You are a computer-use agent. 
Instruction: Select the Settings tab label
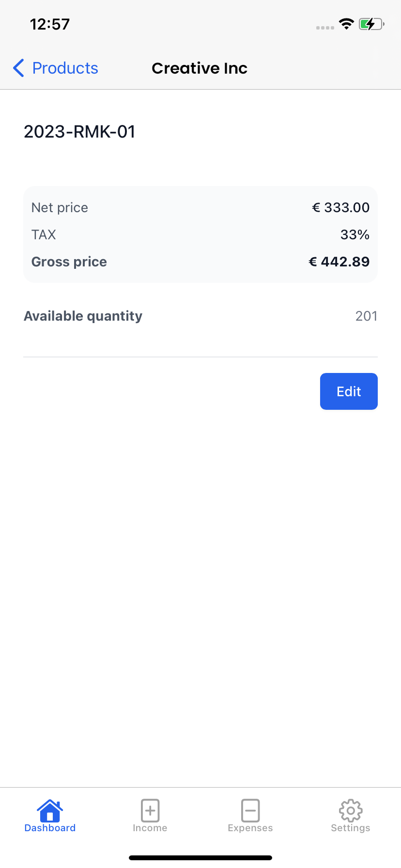click(x=351, y=828)
